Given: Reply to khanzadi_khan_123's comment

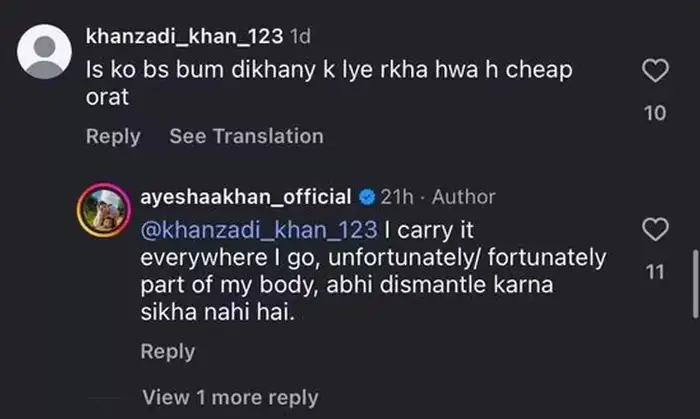Looking at the screenshot, I should 113,136.
